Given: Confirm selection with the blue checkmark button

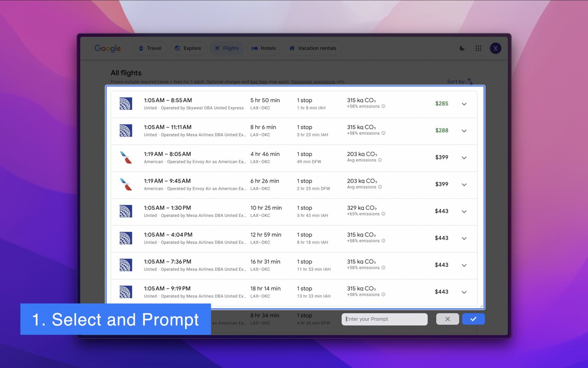Looking at the screenshot, I should 474,319.
